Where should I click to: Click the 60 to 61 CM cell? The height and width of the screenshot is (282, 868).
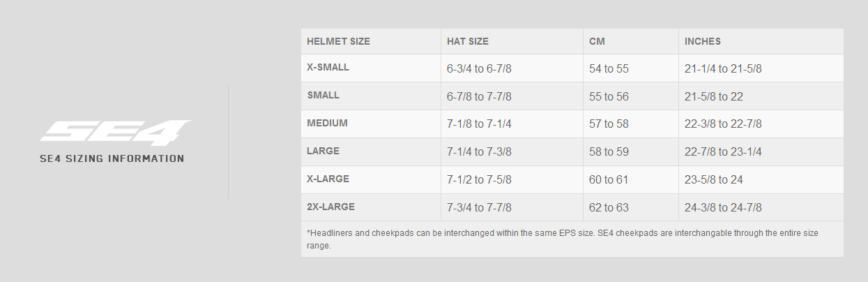tap(609, 180)
